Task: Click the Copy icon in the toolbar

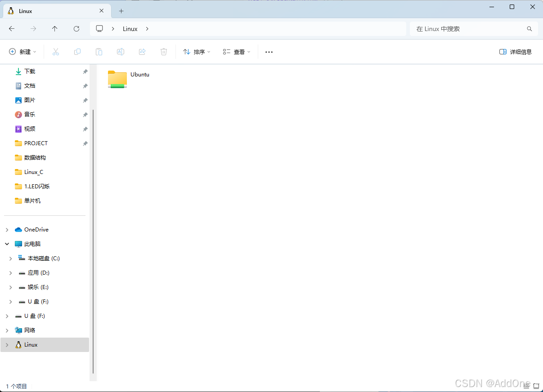Action: [77, 52]
